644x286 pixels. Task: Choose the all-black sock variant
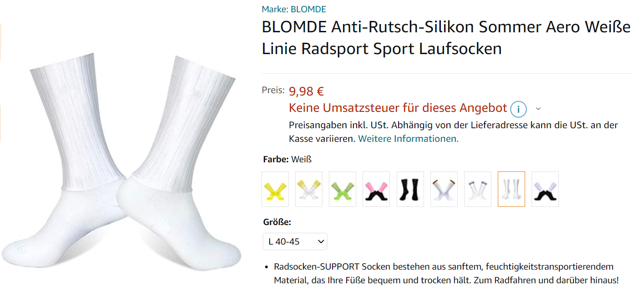[x=410, y=189]
